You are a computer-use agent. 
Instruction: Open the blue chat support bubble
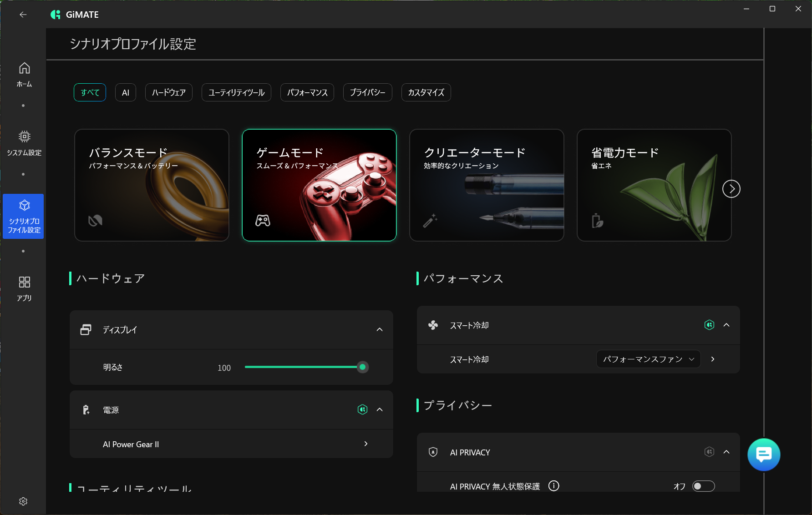coord(764,454)
